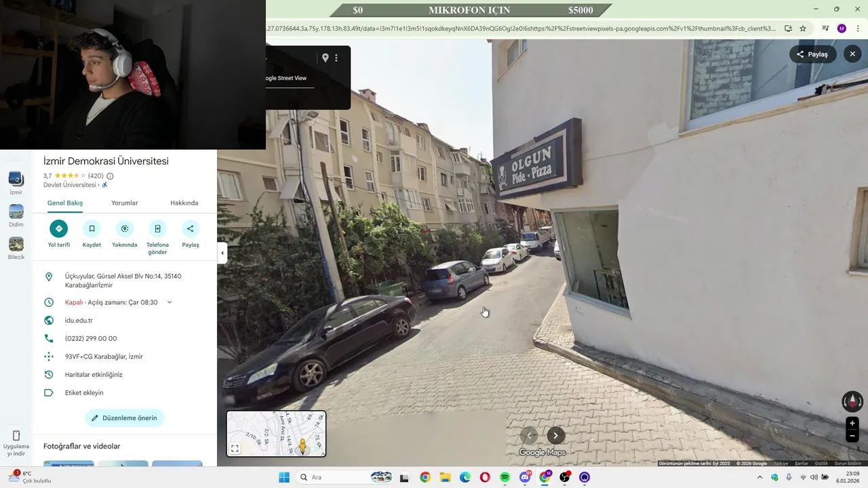The width and height of the screenshot is (868, 488).
Task: Click the website globe icon
Action: point(49,321)
